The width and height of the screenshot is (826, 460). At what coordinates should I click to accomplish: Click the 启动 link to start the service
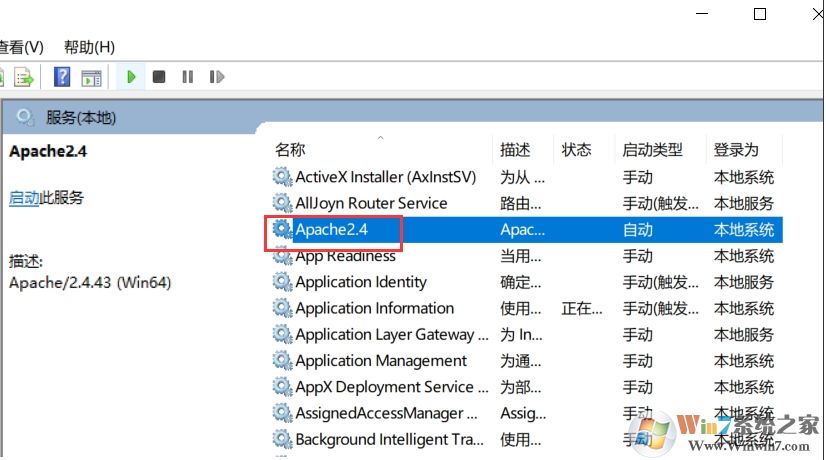coord(24,198)
